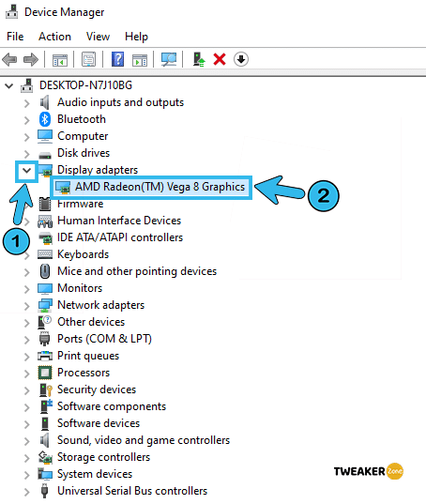Click the Print queues printer icon
The height and width of the screenshot is (504, 426).
click(x=45, y=356)
